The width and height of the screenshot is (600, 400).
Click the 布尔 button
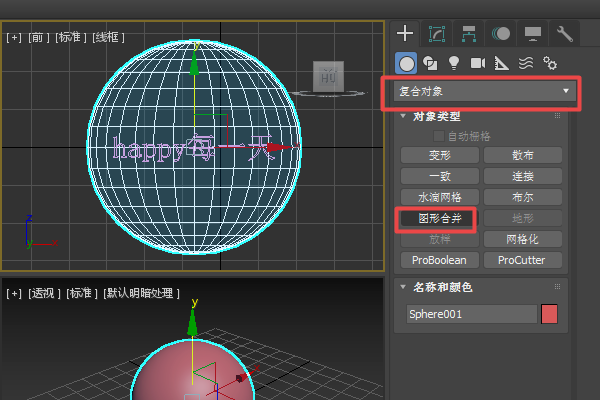tap(522, 197)
